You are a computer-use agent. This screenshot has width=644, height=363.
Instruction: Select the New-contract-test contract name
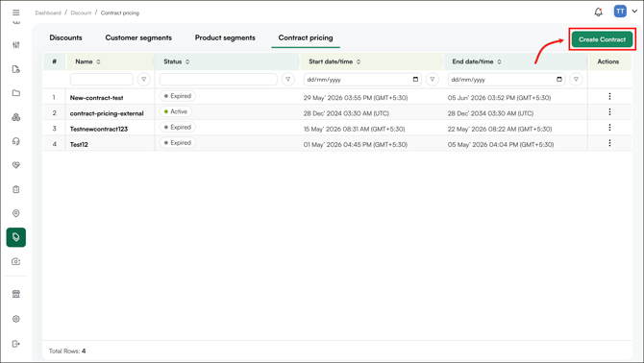coord(96,98)
